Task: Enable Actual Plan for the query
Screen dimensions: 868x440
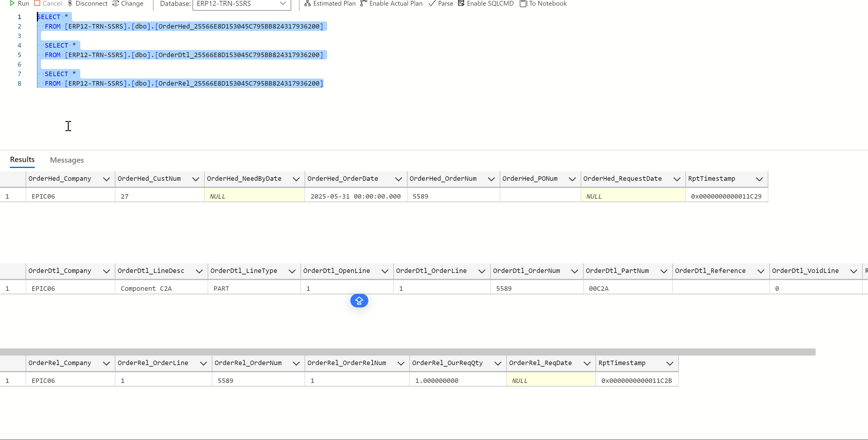Action: (391, 3)
